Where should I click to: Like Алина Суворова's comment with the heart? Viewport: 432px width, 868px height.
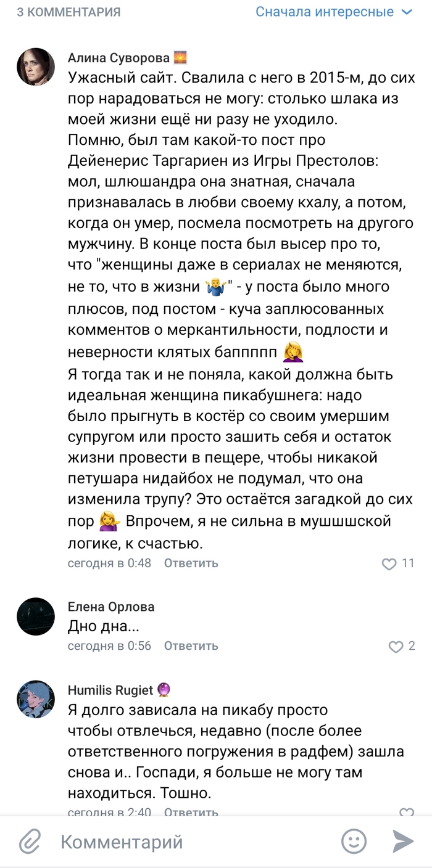click(x=389, y=564)
